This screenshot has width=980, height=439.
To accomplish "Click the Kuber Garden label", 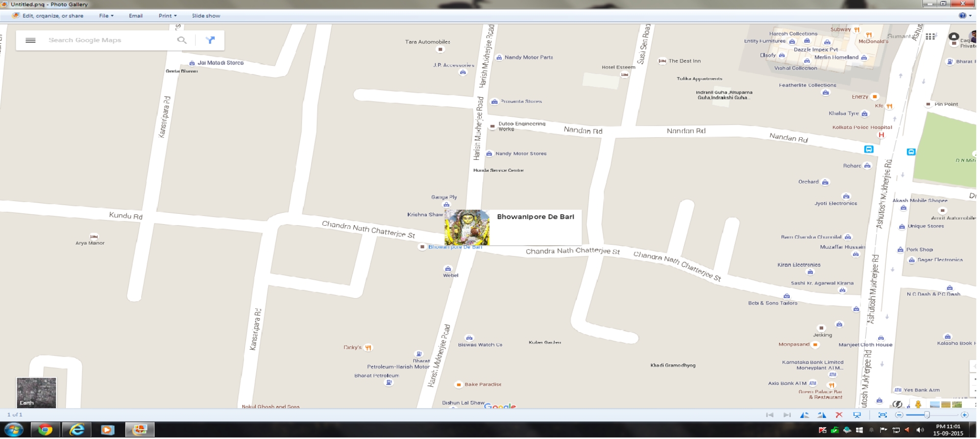I will coord(545,342).
